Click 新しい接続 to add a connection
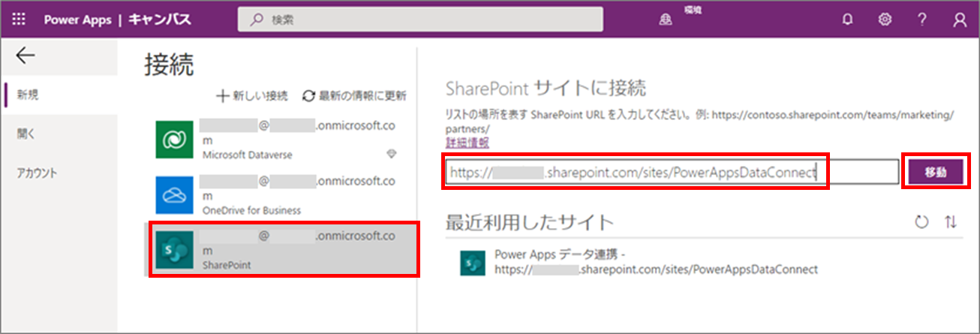This screenshot has width=980, height=334. coord(252,95)
